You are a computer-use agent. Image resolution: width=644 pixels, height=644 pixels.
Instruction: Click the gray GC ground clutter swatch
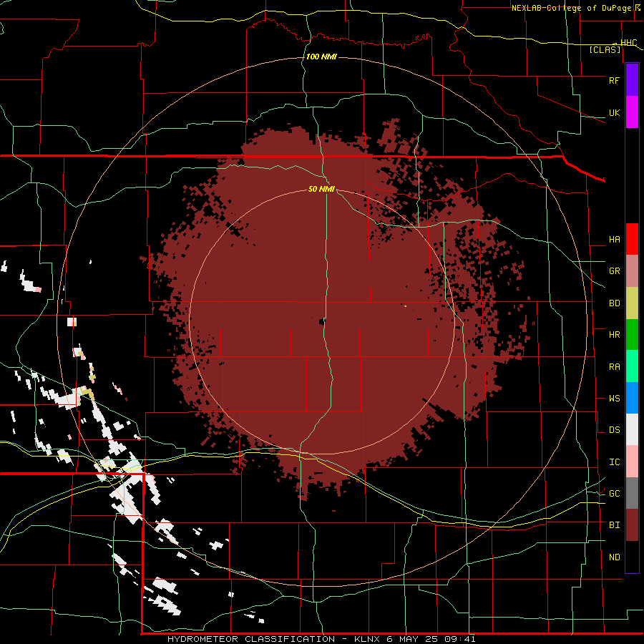pos(632,493)
